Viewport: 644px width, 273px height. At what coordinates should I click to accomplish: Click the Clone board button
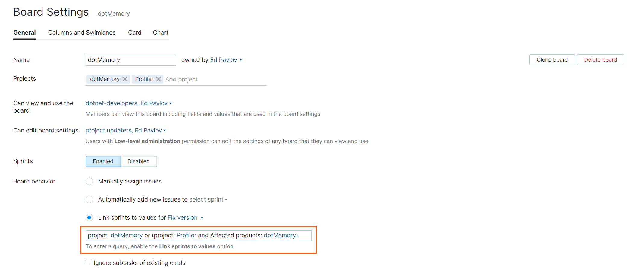coord(552,59)
